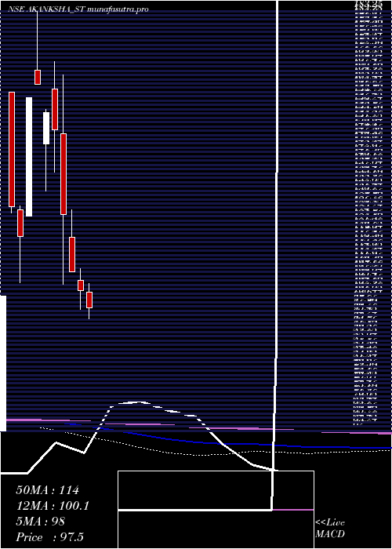Click the topmost price label 183.25
This screenshot has height=549, width=392.
tap(367, 3)
